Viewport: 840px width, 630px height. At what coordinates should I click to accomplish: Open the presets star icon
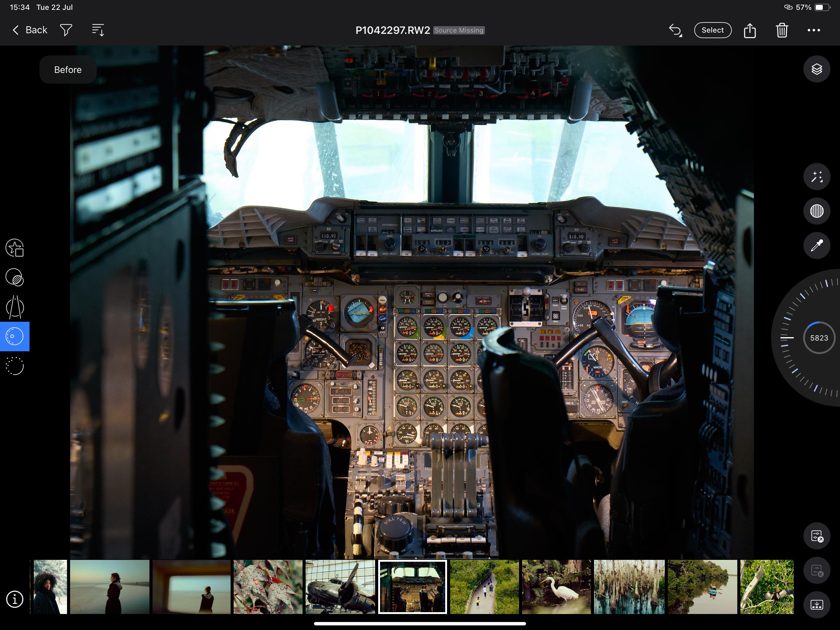(14, 248)
